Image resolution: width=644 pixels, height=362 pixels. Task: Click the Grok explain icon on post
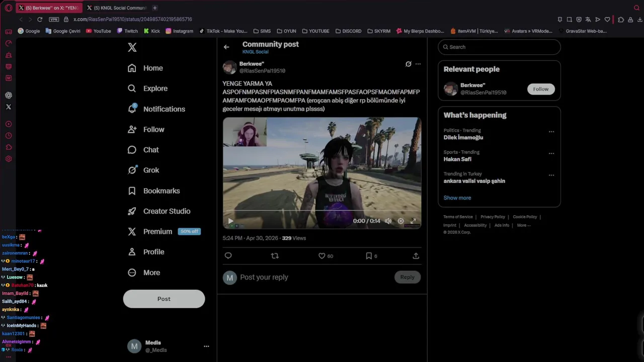tap(409, 64)
